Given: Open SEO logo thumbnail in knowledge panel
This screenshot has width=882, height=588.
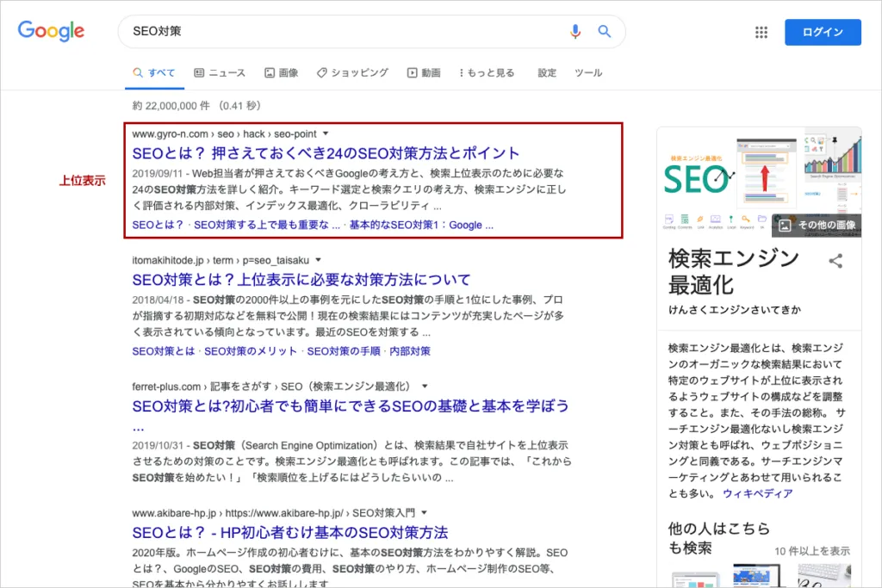Looking at the screenshot, I should [x=697, y=177].
